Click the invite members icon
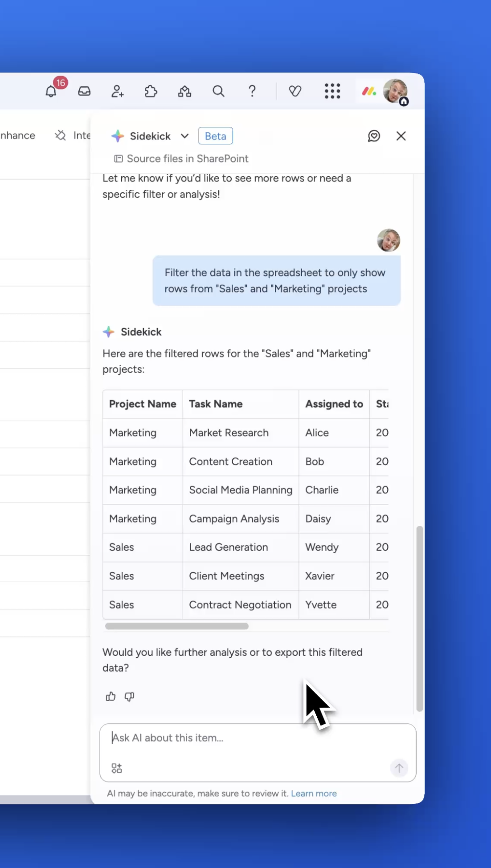 point(118,91)
